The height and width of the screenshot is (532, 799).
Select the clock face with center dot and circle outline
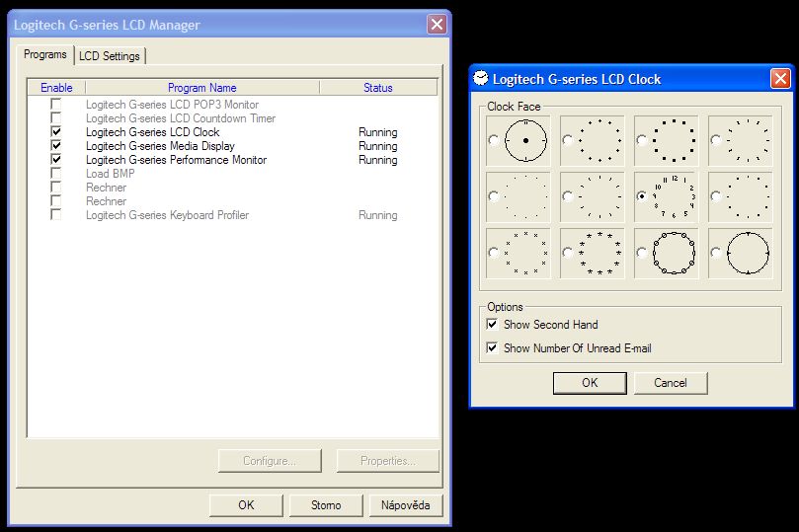click(494, 141)
